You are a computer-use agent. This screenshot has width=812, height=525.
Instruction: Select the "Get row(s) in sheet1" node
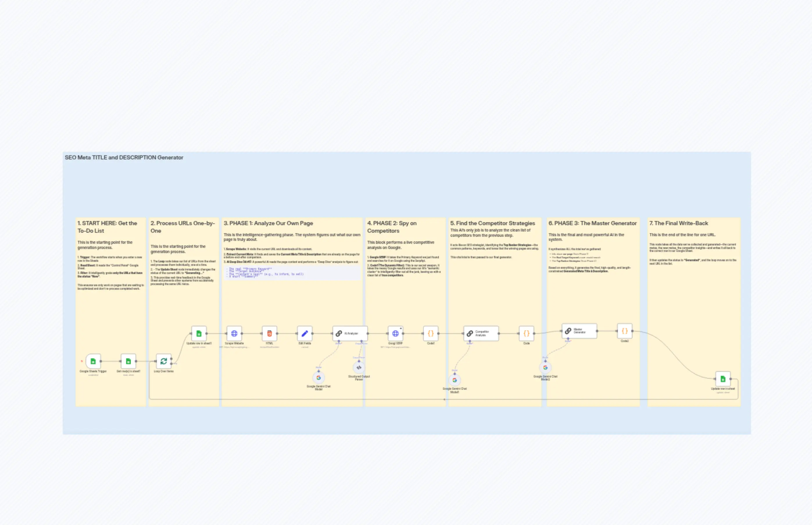[129, 361]
